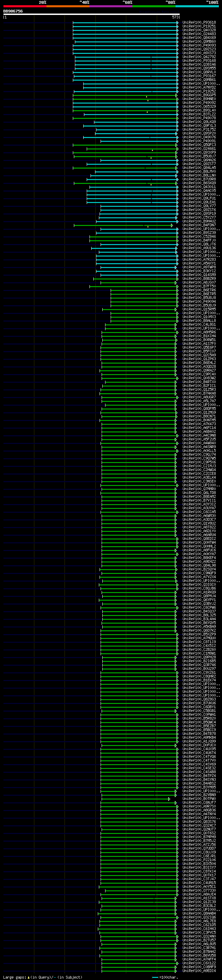Select the UniRef100_P49093 label
The width and height of the screenshot is (222, 980).
tap(199, 45)
